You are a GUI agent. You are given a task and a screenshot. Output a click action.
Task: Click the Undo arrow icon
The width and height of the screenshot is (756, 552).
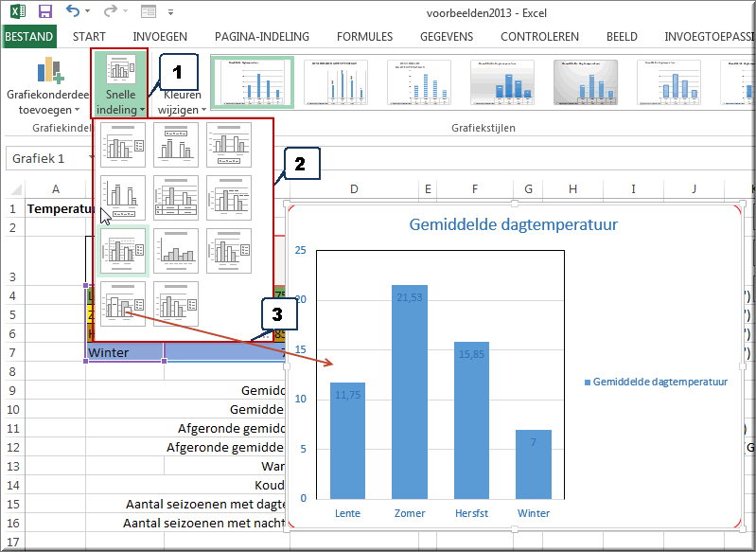click(74, 12)
